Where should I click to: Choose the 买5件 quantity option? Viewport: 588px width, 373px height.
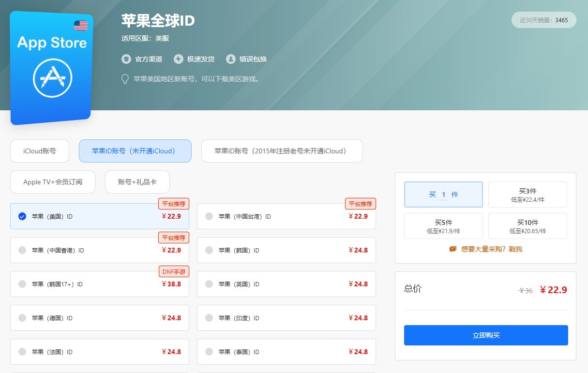click(443, 226)
